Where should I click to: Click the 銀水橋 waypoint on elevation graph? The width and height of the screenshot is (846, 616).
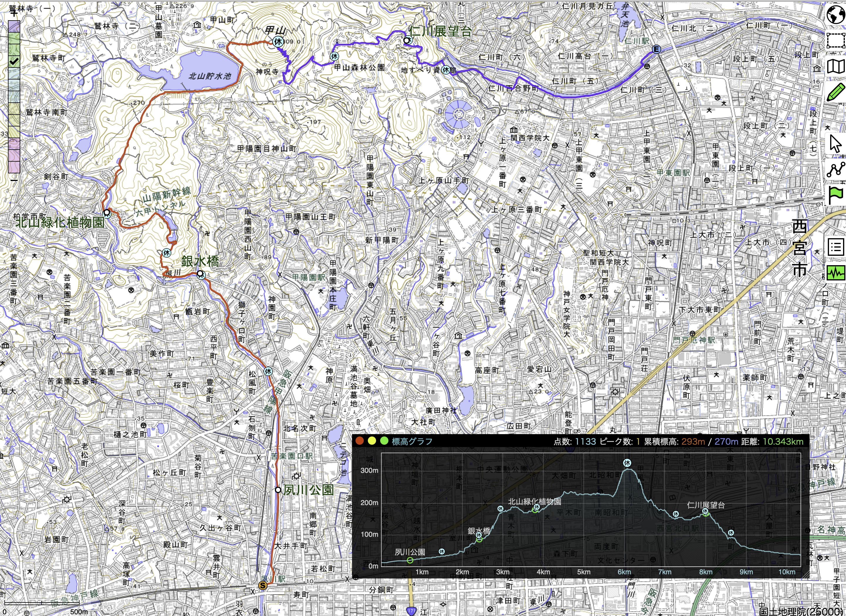click(479, 539)
